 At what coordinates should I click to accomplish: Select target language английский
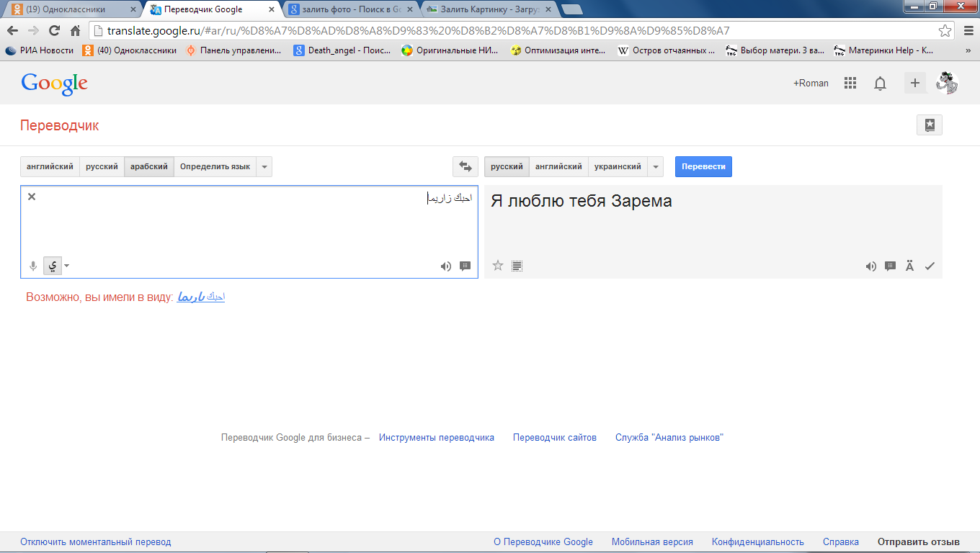point(558,166)
